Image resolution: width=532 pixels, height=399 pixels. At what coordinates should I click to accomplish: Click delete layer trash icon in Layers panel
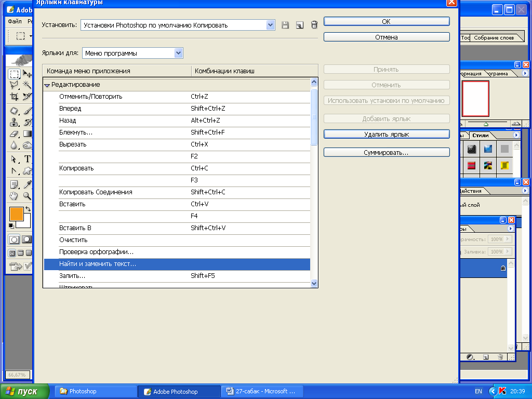coord(500,357)
